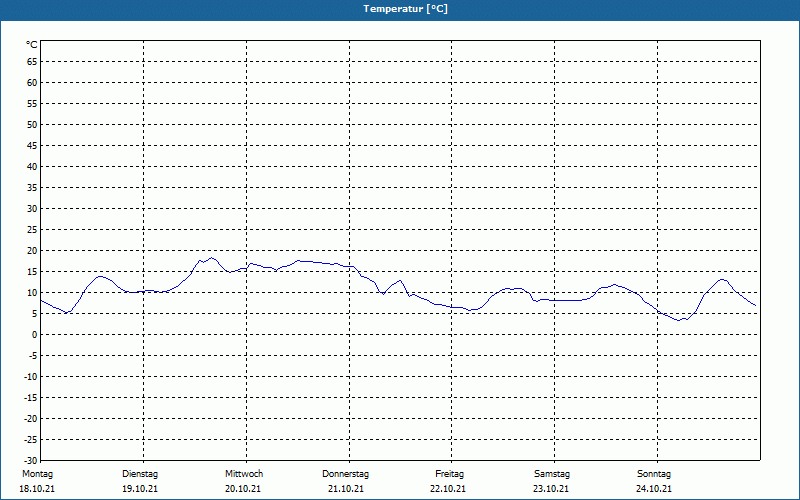This screenshot has height=500, width=800.
Task: Select the -20 axis value
Action: (x=31, y=418)
